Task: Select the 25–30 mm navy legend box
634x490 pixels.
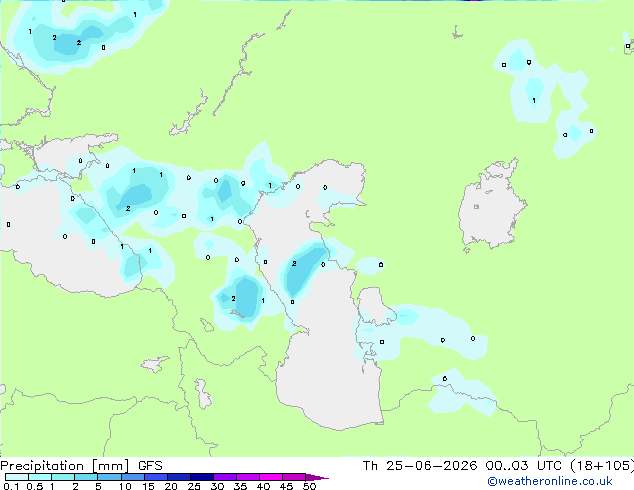Action: click(201, 477)
